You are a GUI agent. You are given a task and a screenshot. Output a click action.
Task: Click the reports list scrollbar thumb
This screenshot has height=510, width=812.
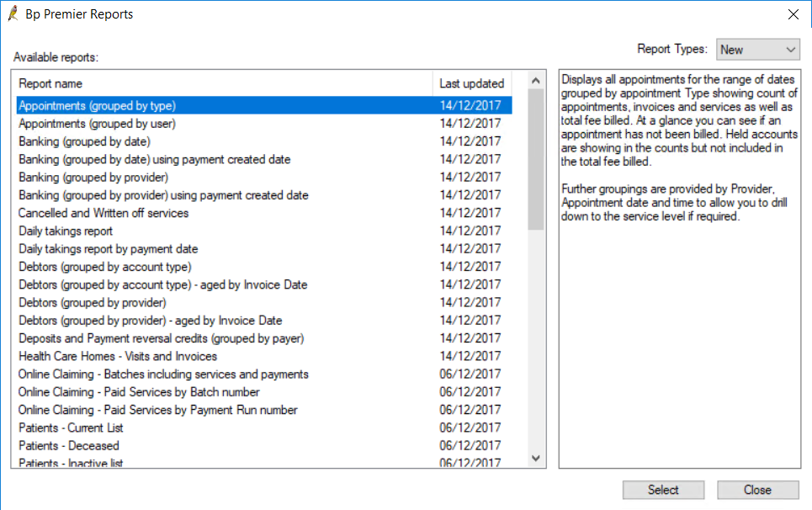536,159
